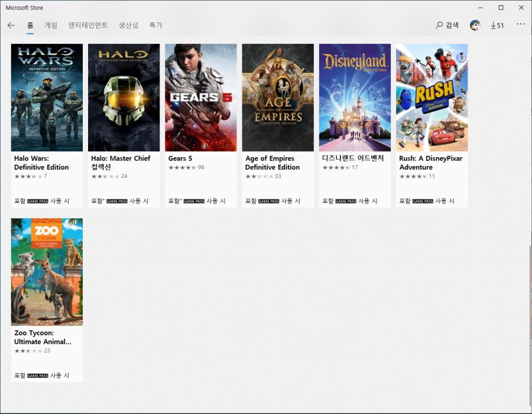The image size is (532, 414).
Task: Switch to the 엔터테인먼트 tab
Action: (88, 25)
